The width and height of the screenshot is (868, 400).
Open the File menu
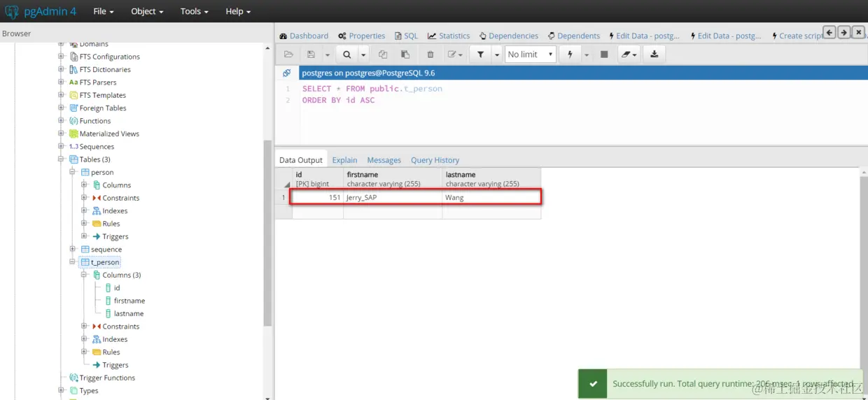coord(103,11)
